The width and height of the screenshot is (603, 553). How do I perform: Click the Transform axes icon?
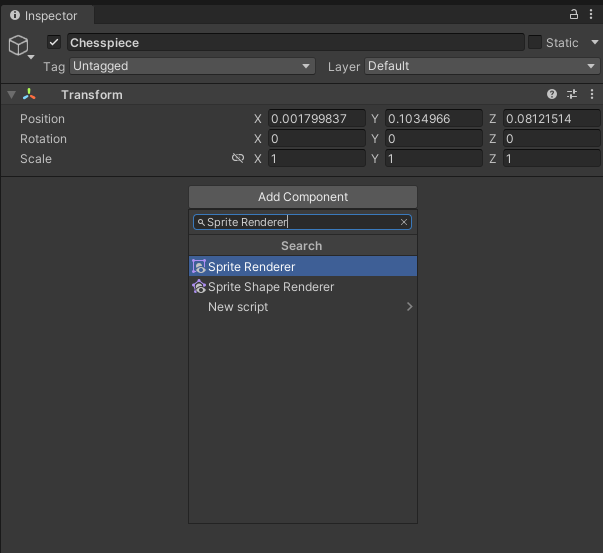tap(29, 94)
